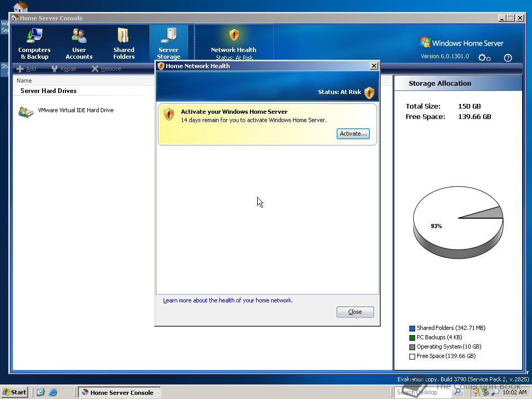The height and width of the screenshot is (399, 532).
Task: Click the Home Server Console title bar icon
Action: [x=15, y=18]
